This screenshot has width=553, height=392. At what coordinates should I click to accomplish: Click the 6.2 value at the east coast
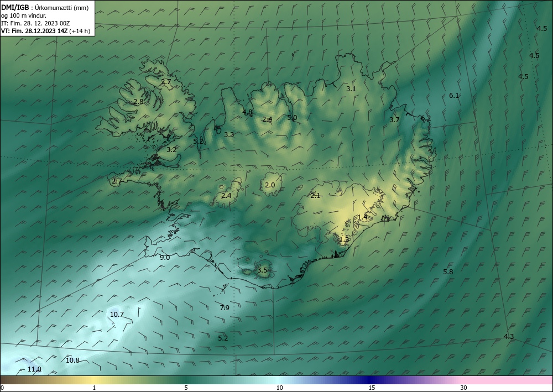point(426,118)
